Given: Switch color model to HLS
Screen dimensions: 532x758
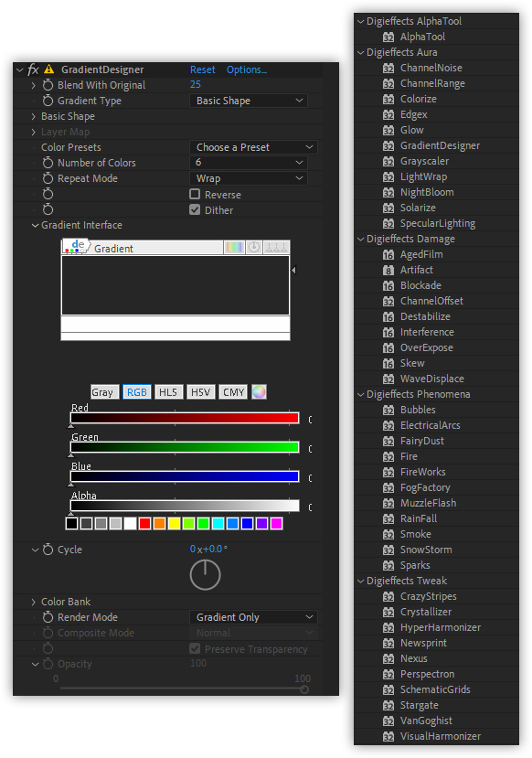Looking at the screenshot, I should pyautogui.click(x=168, y=392).
